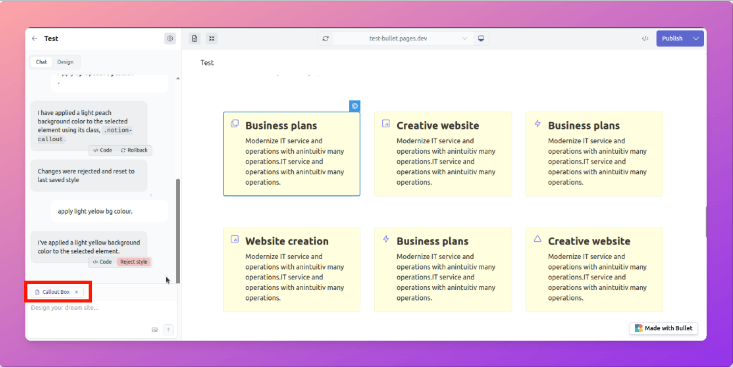Click the Callout Box element chip

pyautogui.click(x=56, y=292)
